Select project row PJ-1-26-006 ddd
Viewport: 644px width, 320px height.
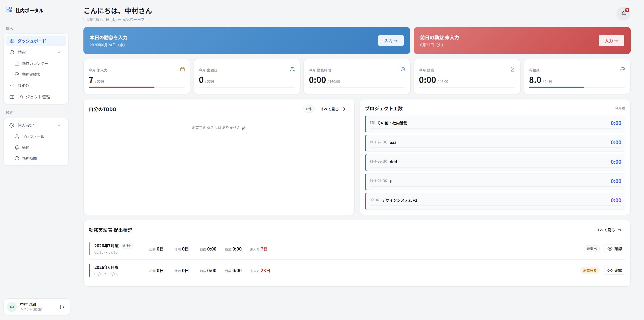point(495,162)
